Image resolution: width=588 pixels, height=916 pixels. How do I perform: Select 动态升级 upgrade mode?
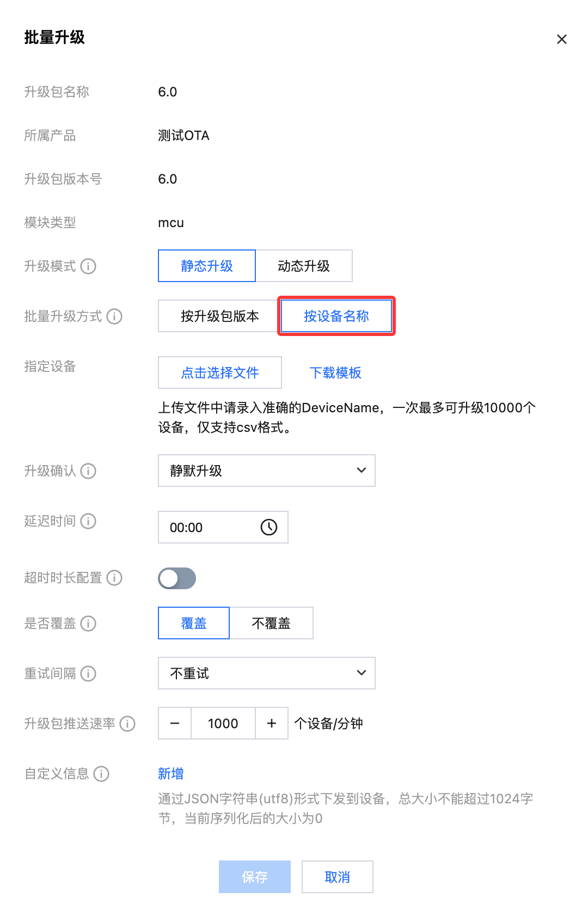click(304, 266)
